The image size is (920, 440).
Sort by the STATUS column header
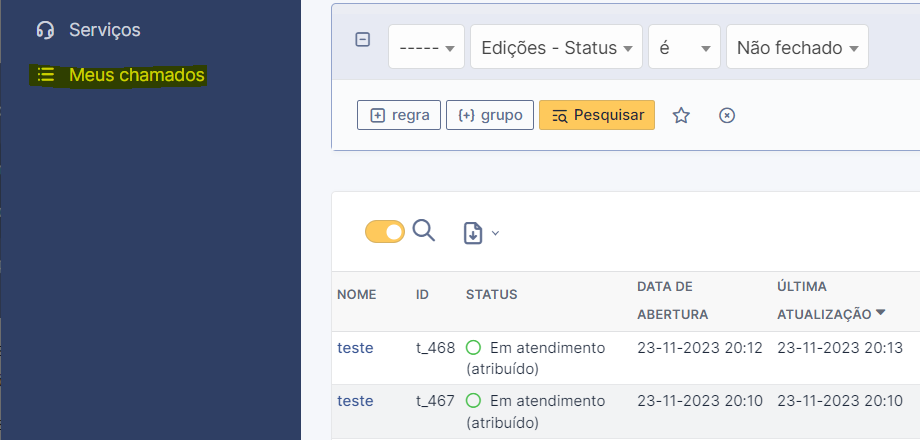tap(492, 295)
